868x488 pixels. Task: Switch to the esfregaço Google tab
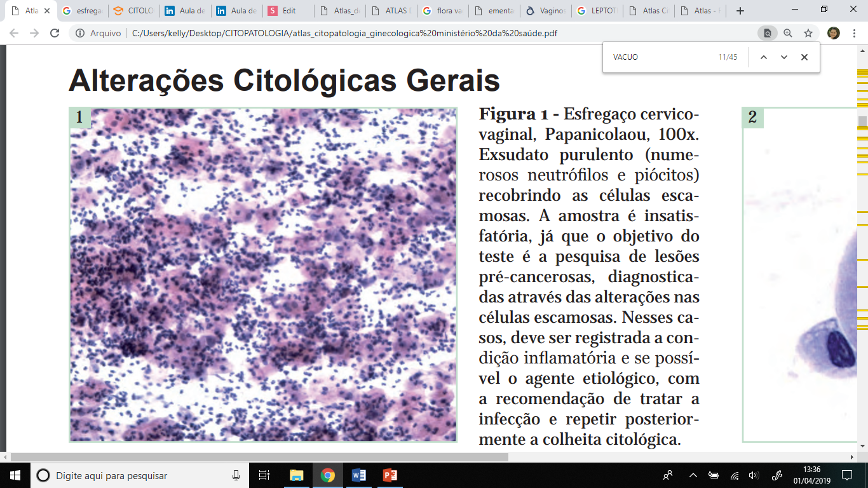(81, 11)
